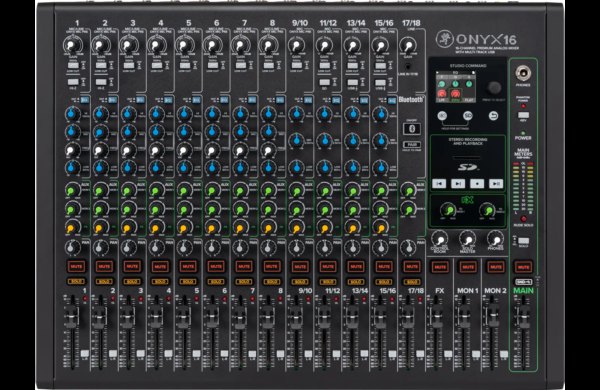Tap the Bluetooth PAIR button
600x390 pixels.
412,145
